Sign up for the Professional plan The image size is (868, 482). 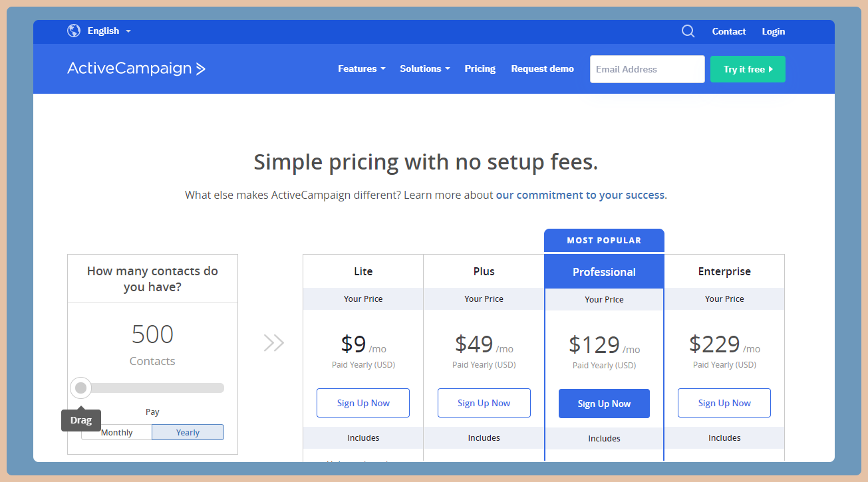[604, 404]
